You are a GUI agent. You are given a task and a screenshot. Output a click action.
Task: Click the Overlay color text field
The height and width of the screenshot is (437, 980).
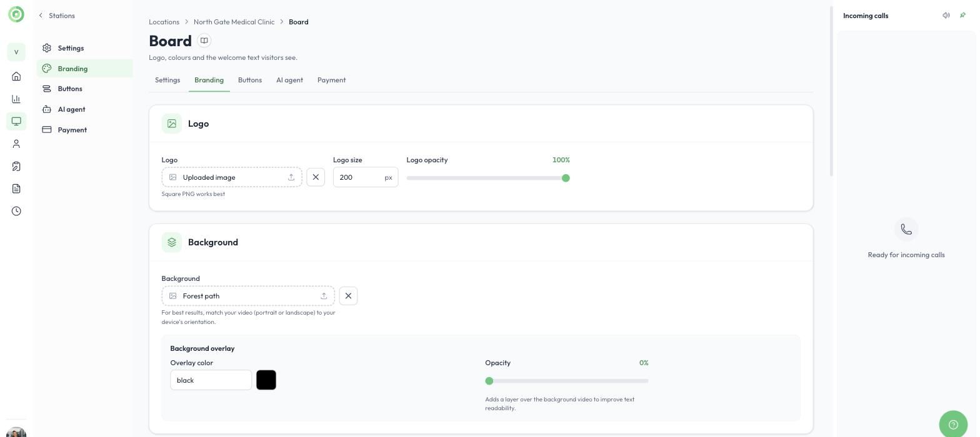click(211, 380)
